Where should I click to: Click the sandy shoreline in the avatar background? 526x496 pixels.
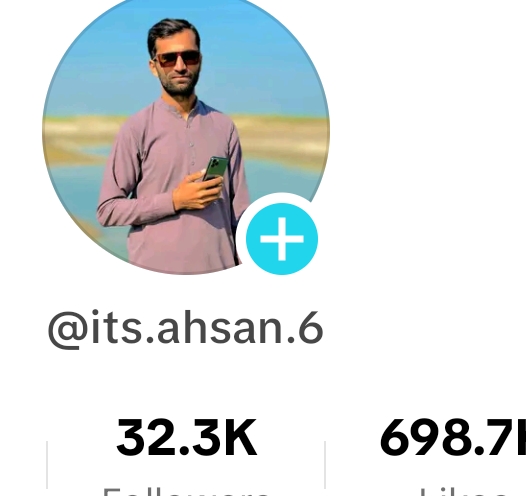282,137
